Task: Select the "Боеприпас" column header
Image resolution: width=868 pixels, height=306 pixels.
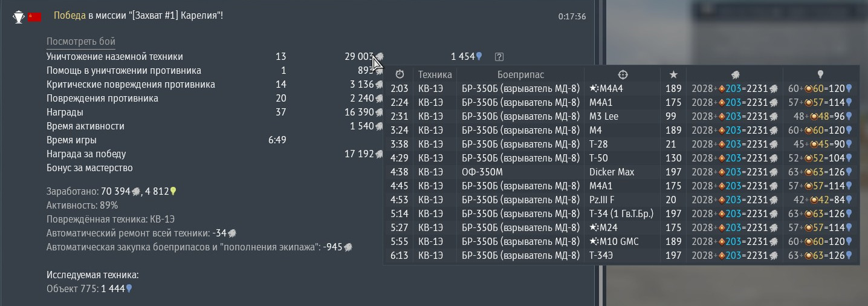Action: point(520,74)
